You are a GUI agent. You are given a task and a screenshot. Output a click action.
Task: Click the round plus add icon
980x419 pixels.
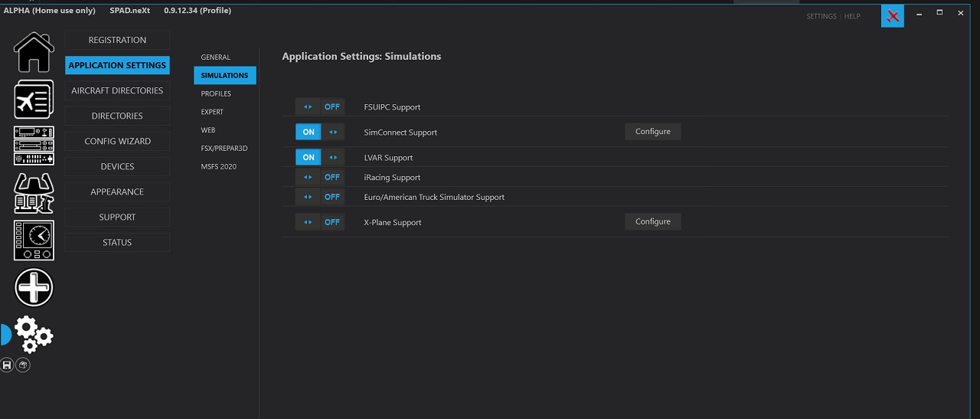pyautogui.click(x=34, y=288)
